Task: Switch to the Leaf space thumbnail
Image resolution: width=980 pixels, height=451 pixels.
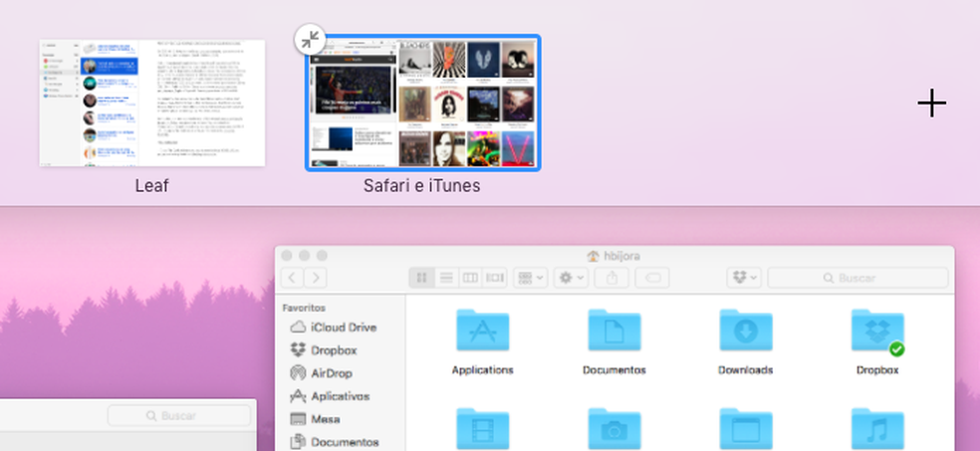Action: point(151,104)
